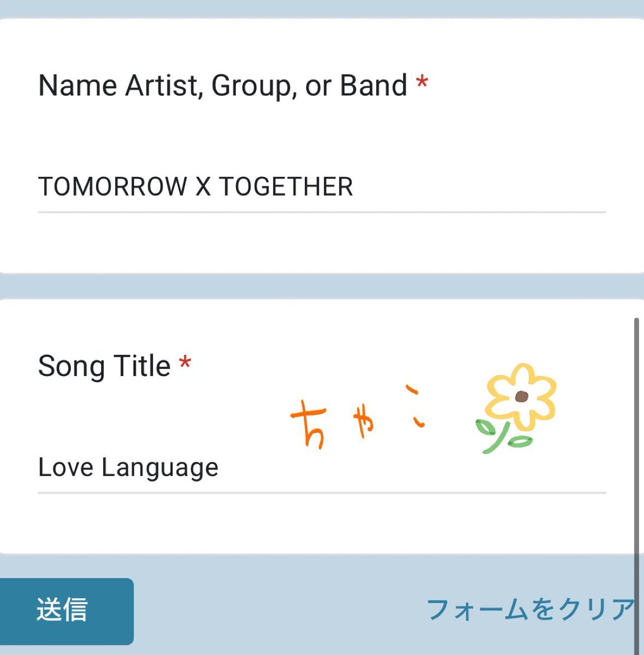Viewport: 644px width, 655px height.
Task: Click the yellow flower doodle petals
Action: tap(521, 396)
